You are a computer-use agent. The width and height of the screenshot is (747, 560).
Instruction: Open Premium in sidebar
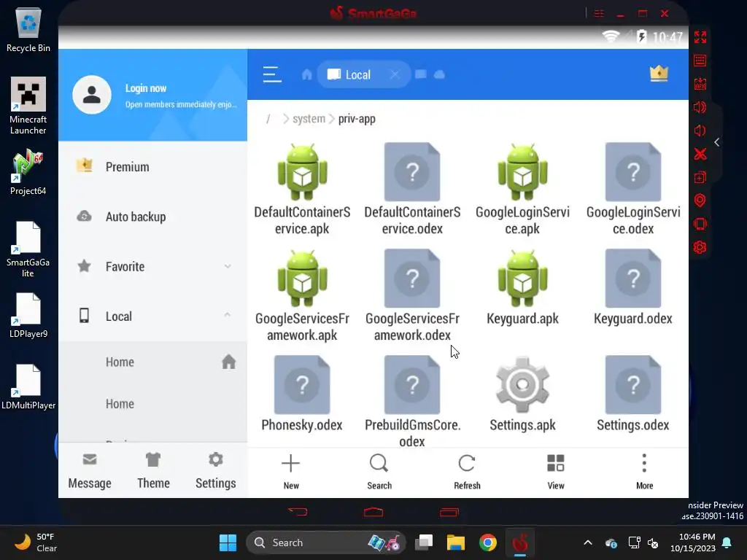point(152,167)
